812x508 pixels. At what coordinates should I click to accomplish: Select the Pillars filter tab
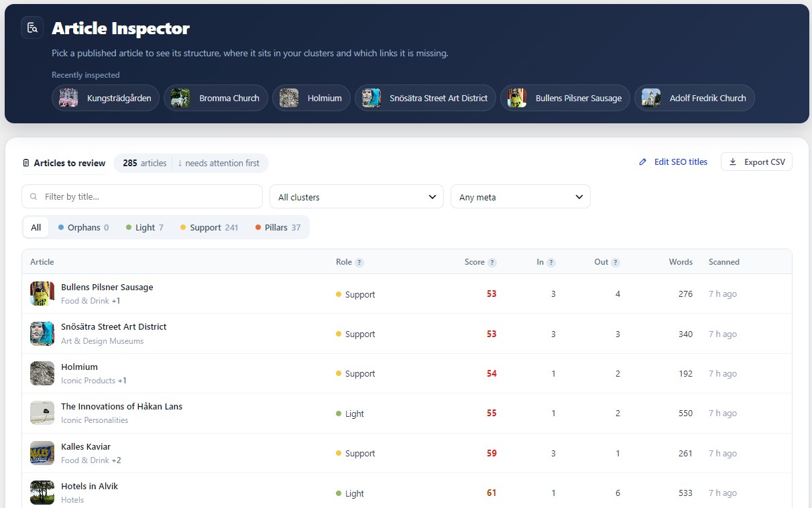(278, 227)
